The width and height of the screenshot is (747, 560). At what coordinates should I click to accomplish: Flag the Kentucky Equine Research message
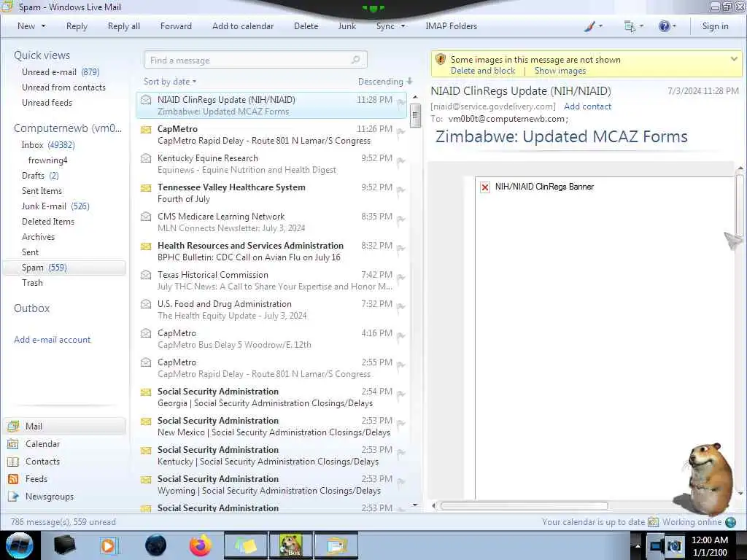point(400,161)
